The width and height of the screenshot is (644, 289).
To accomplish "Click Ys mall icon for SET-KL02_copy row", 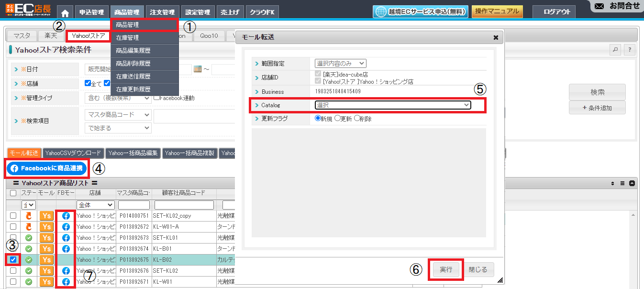I will click(x=46, y=216).
